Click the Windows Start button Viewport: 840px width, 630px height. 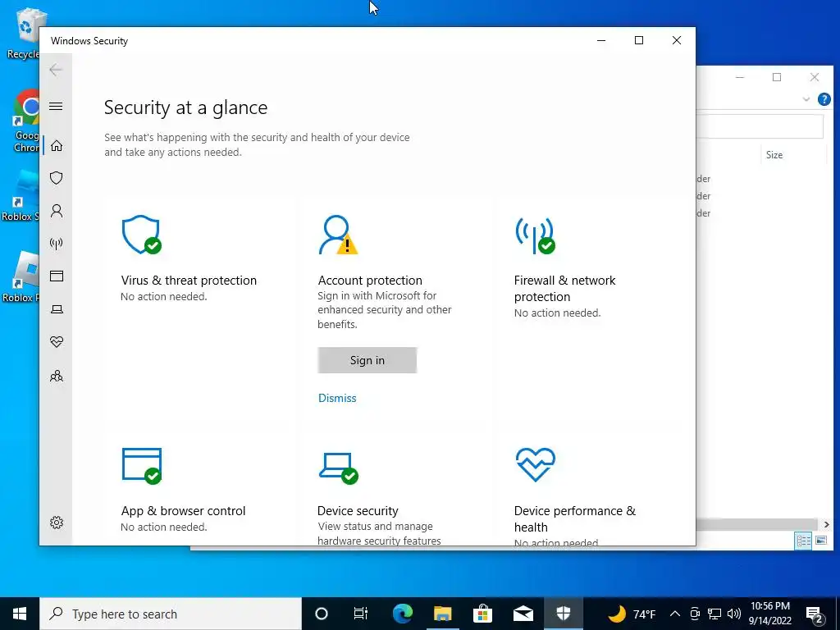(x=20, y=614)
